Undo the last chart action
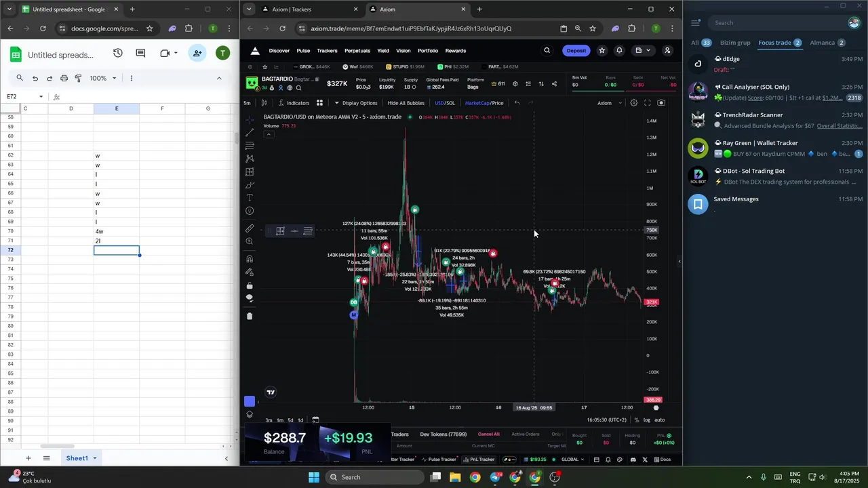The height and width of the screenshot is (488, 868). (x=517, y=103)
